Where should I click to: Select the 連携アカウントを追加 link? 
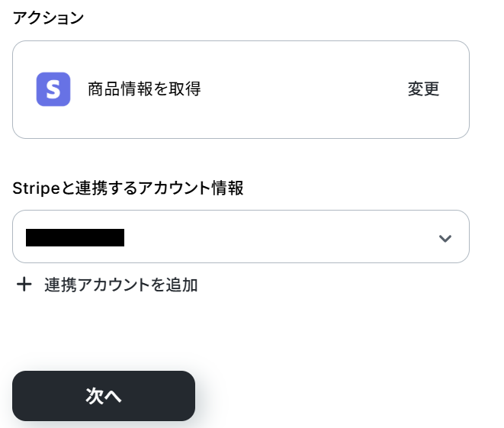120,285
